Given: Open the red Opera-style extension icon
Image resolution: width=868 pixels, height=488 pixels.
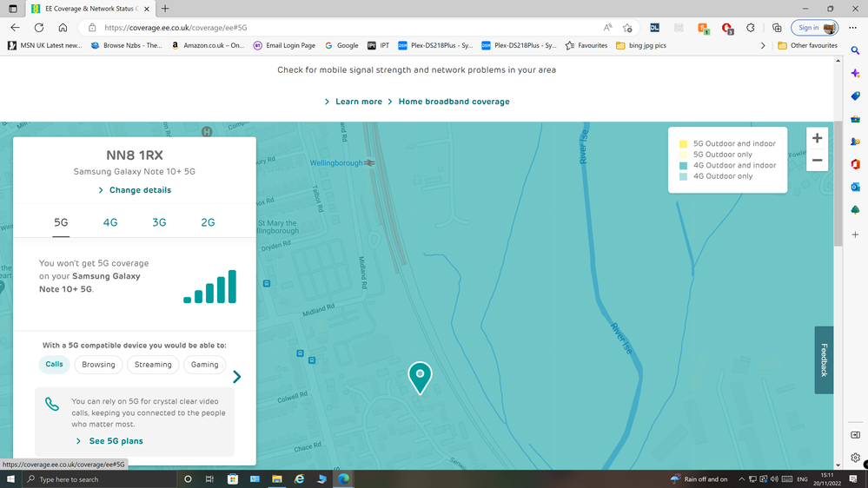Looking at the screenshot, I should (727, 28).
